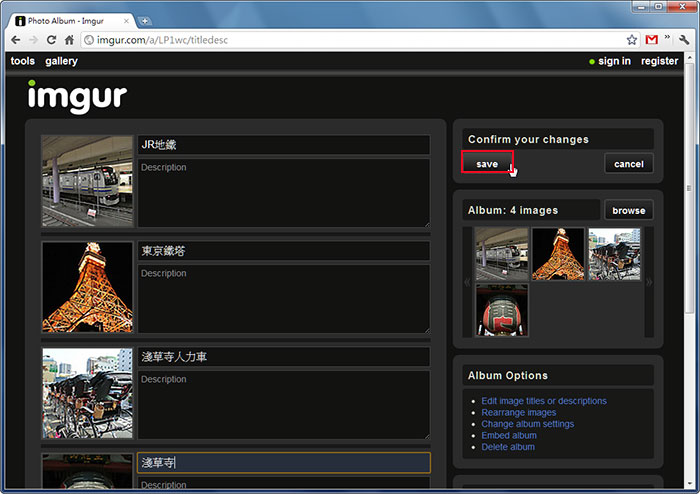Focus the address bar showing imgur.com

tap(353, 40)
